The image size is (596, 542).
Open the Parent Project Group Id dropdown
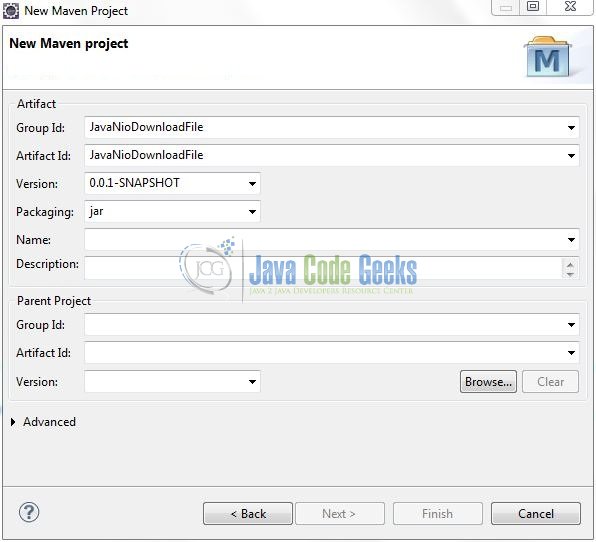pyautogui.click(x=571, y=325)
